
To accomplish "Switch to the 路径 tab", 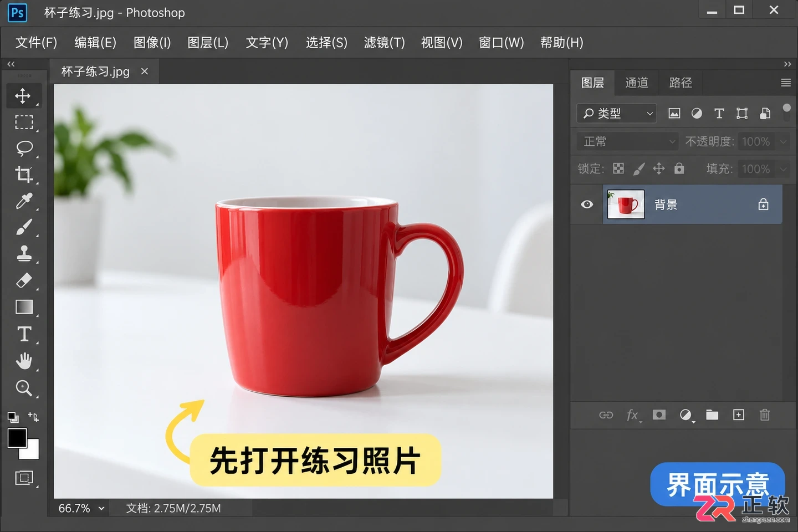I will click(681, 83).
